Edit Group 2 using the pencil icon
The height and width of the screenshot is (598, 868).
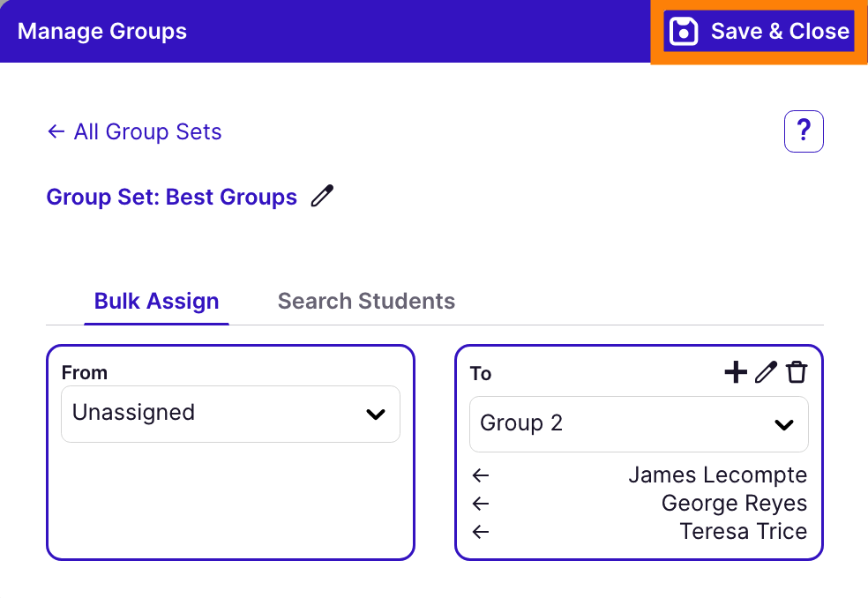point(766,373)
